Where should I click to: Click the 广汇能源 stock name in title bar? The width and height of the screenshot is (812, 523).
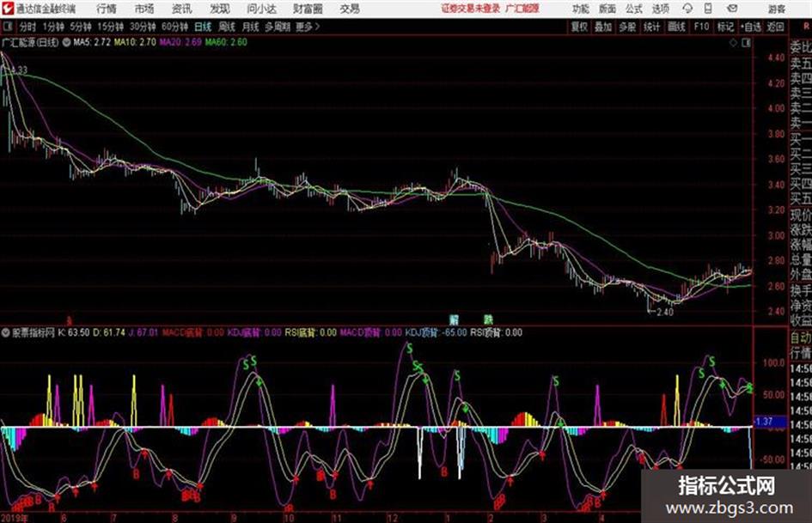522,9
